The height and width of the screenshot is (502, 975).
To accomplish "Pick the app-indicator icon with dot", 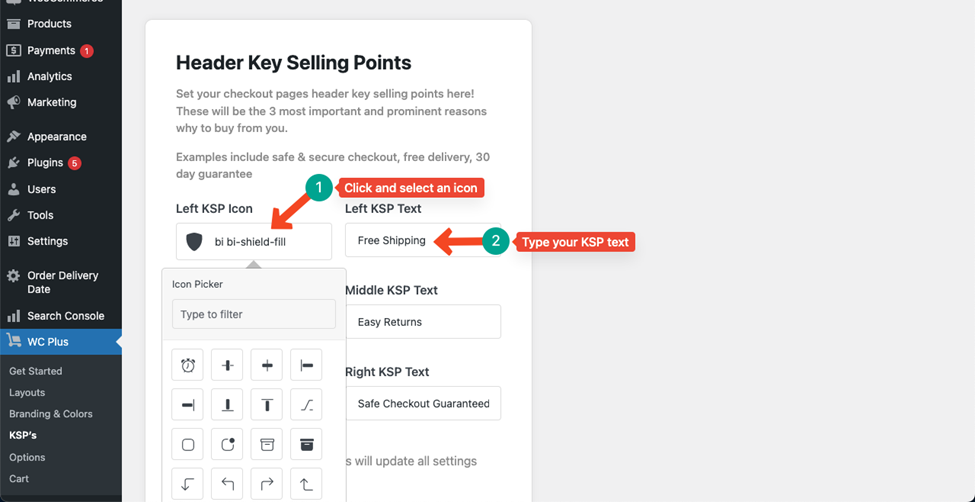I will (227, 445).
